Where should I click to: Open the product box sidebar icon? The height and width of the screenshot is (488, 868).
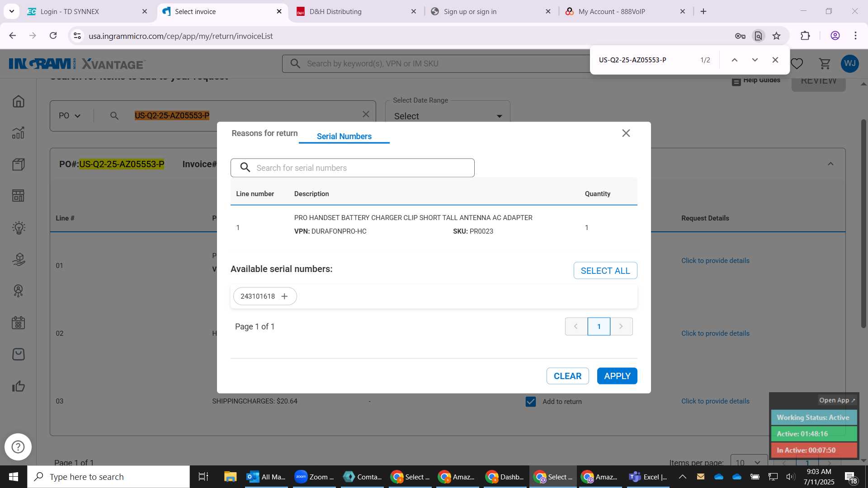coord(19,164)
